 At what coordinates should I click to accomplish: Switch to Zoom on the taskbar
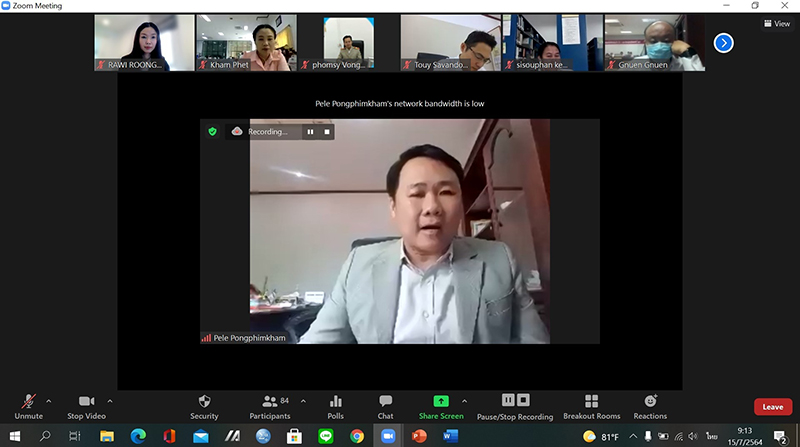click(388, 436)
